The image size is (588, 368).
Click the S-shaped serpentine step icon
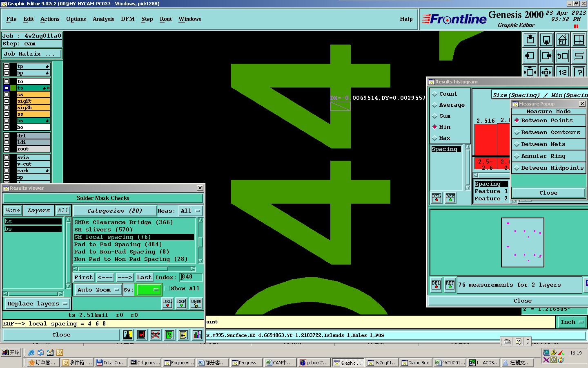pyautogui.click(x=579, y=56)
